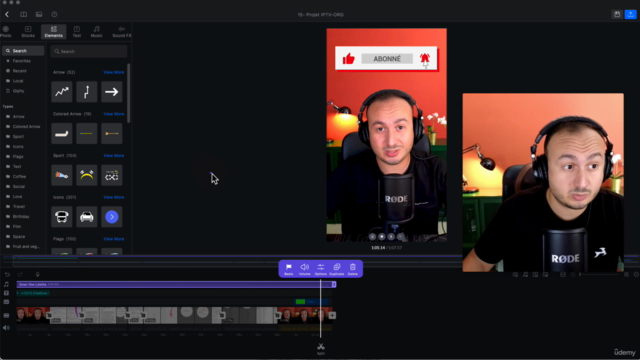Open the Sound FX tab

tap(122, 31)
